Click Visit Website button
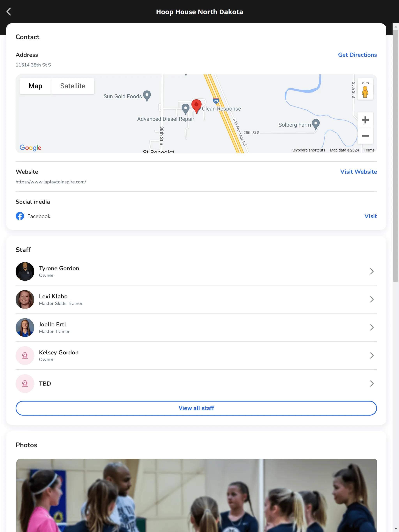The height and width of the screenshot is (532, 399). pyautogui.click(x=358, y=172)
